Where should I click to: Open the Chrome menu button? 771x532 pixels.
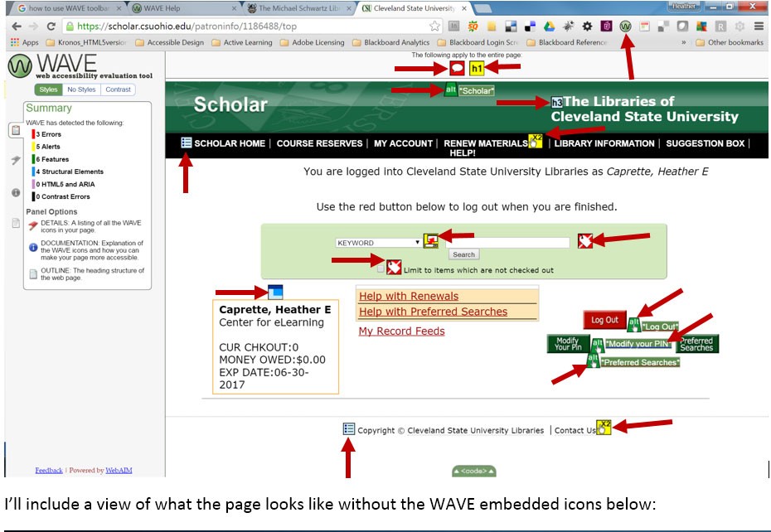759,27
